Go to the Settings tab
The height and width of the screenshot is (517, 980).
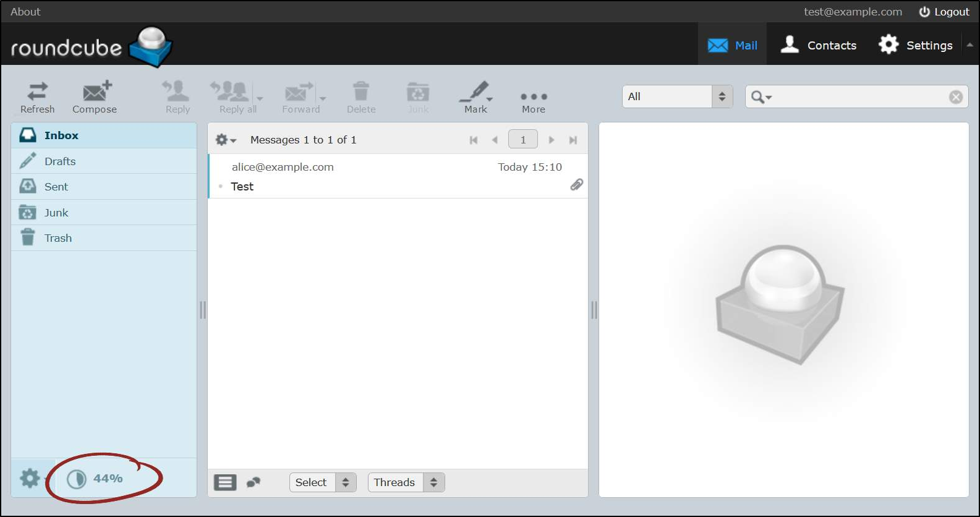pyautogui.click(x=916, y=45)
